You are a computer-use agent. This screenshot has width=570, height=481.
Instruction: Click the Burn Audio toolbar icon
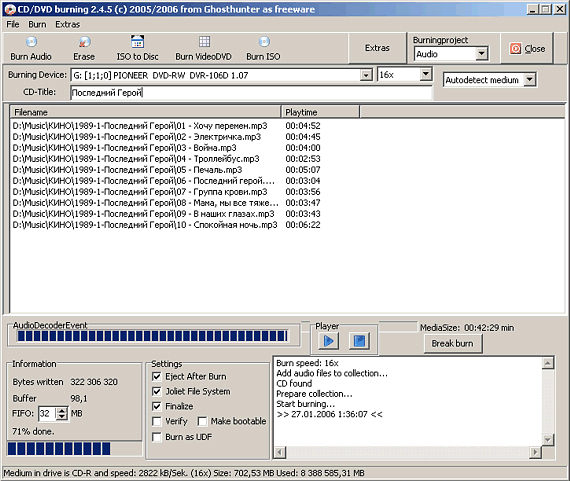[31, 42]
